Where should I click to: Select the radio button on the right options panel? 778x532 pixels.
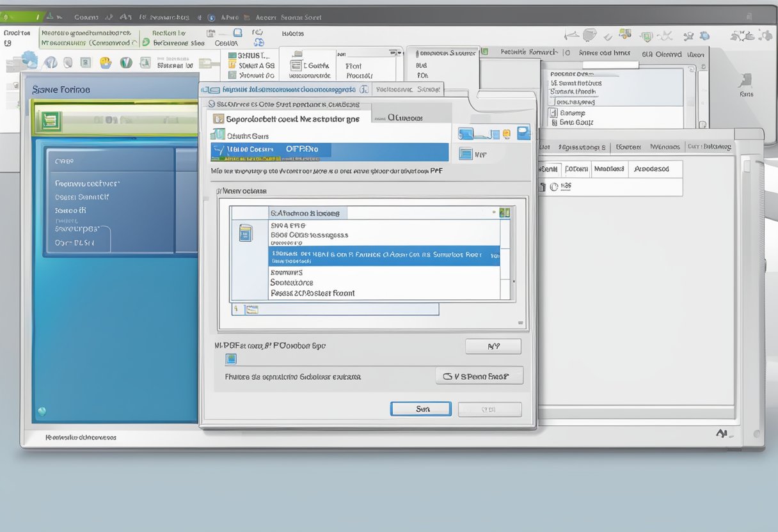pos(553,187)
